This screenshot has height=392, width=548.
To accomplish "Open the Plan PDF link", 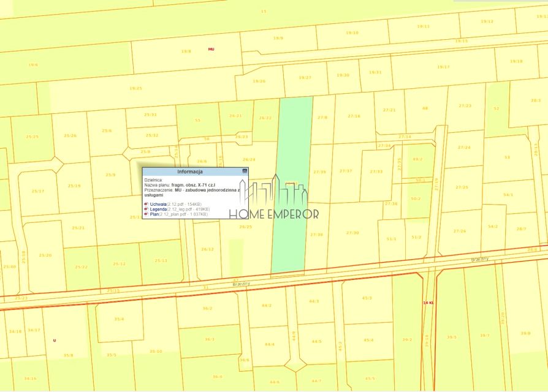I will pos(154,214).
